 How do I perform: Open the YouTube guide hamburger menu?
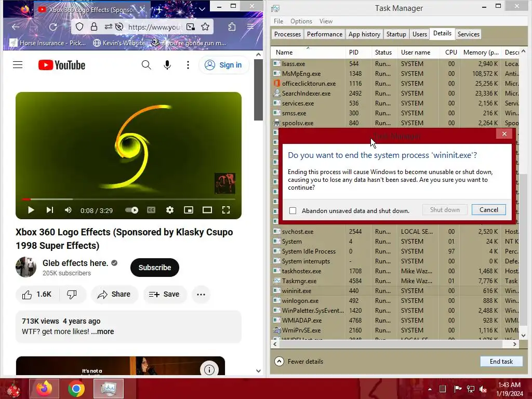point(18,65)
